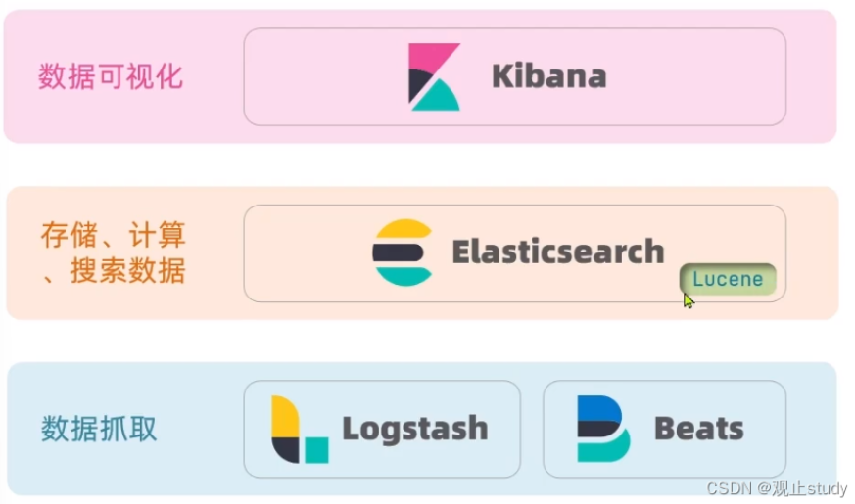Select the Beats name text
Viewport: 855px width, 504px height.
(698, 429)
